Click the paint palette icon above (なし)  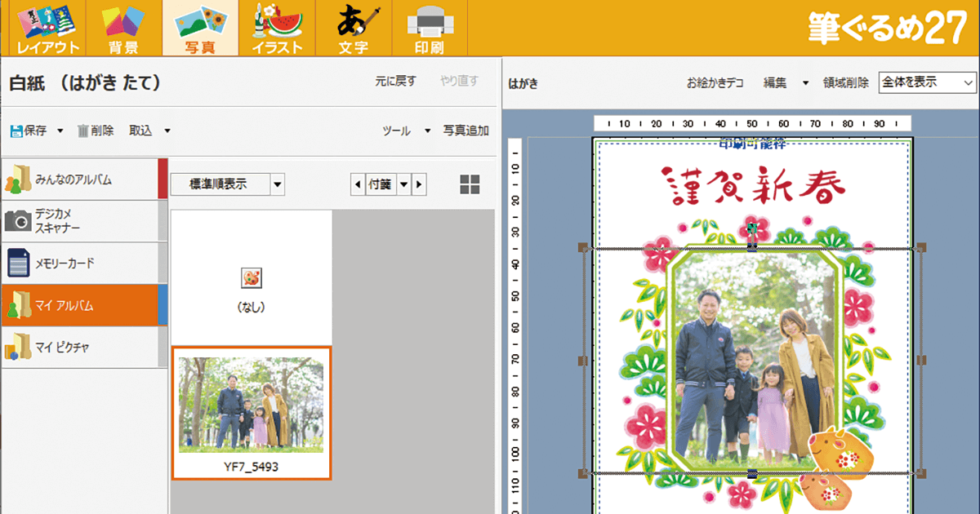(x=252, y=278)
